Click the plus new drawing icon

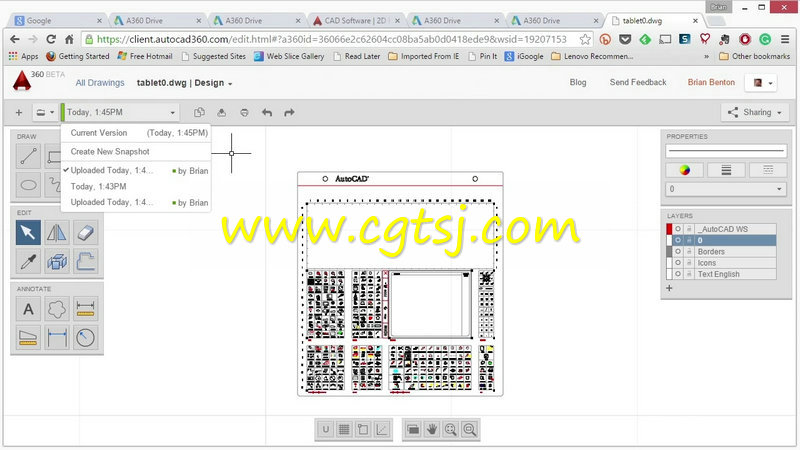[x=19, y=112]
